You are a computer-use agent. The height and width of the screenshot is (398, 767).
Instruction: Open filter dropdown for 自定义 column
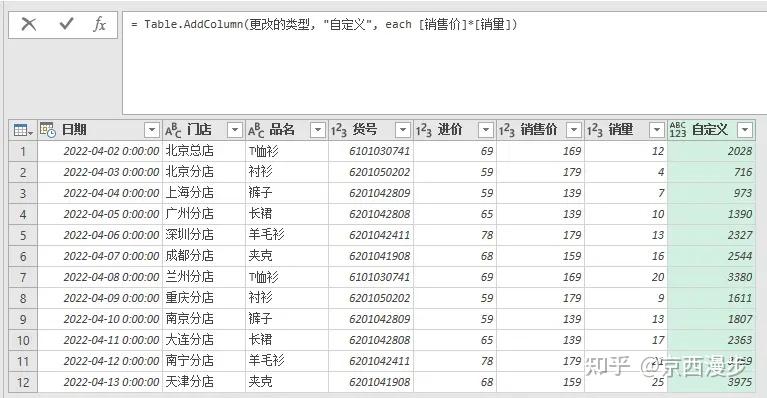click(745, 130)
